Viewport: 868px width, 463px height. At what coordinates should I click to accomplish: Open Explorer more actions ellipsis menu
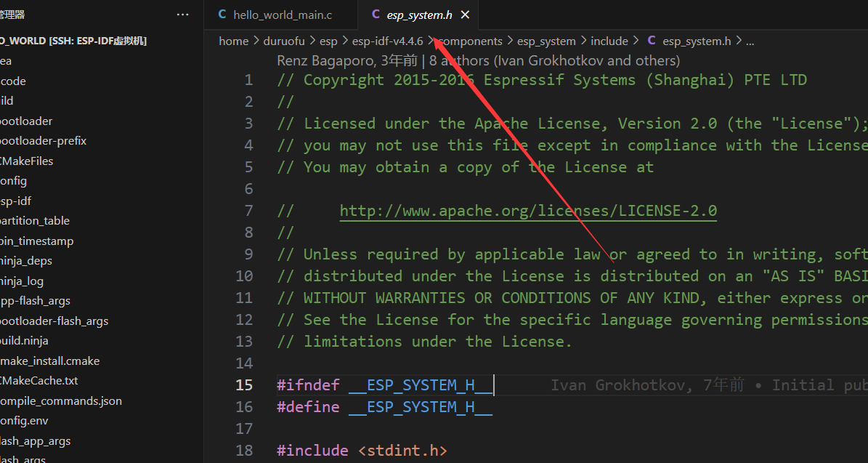pyautogui.click(x=183, y=15)
